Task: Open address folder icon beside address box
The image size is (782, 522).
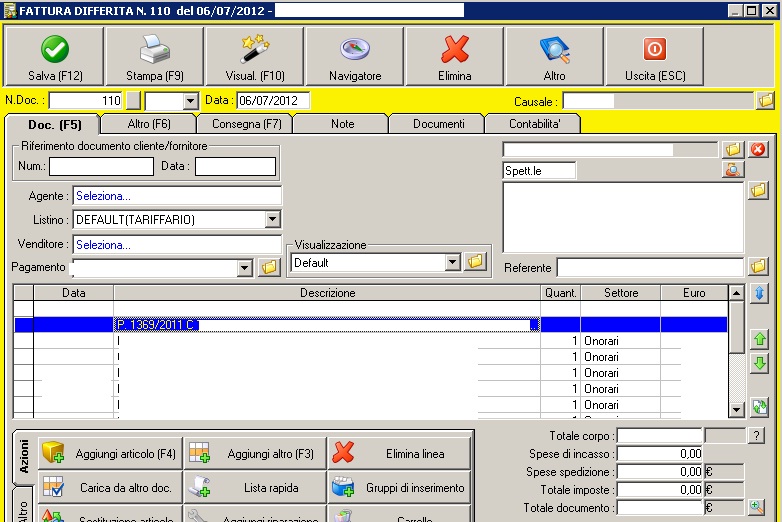Action: (x=758, y=190)
